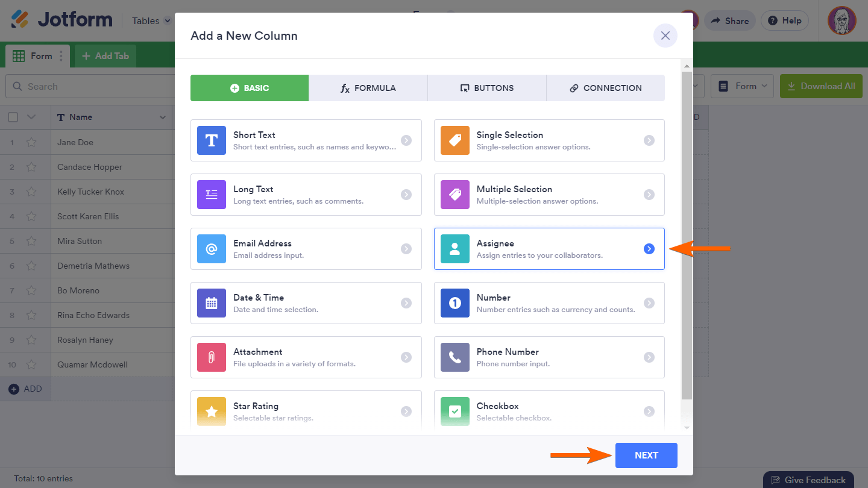Image resolution: width=868 pixels, height=488 pixels.
Task: Click the search magnifier icon
Action: (17, 87)
